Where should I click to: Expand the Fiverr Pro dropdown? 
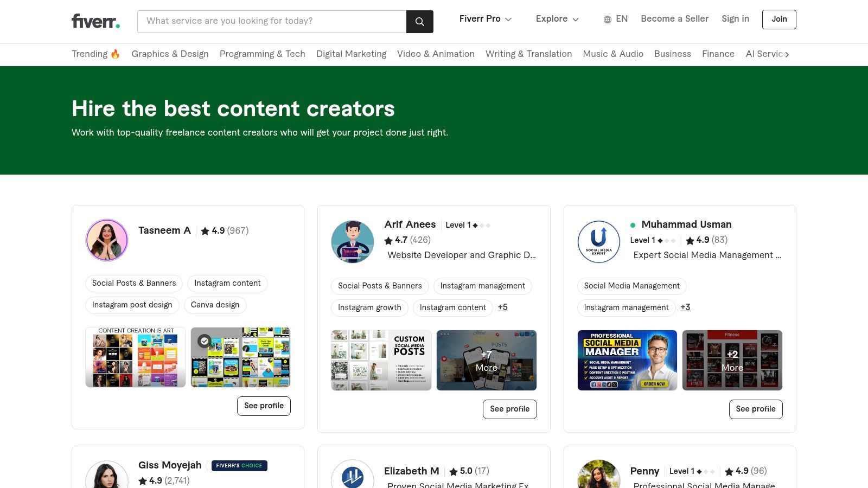(485, 19)
